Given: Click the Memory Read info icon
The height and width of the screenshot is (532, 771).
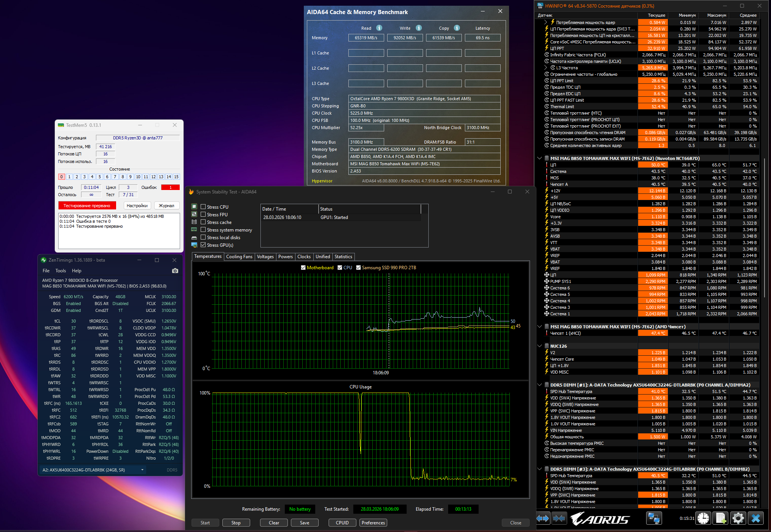Looking at the screenshot, I should (x=379, y=28).
